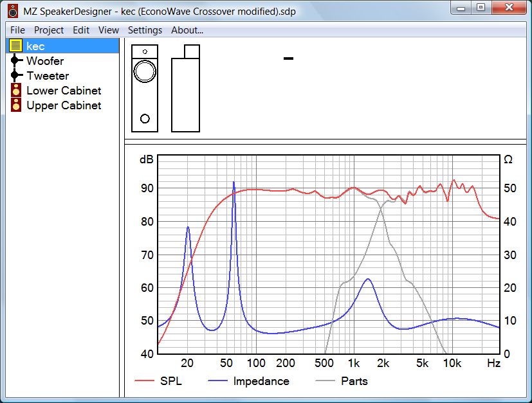Maximize the MZ SpeakerDesigner window
532x403 pixels.
click(481, 8)
